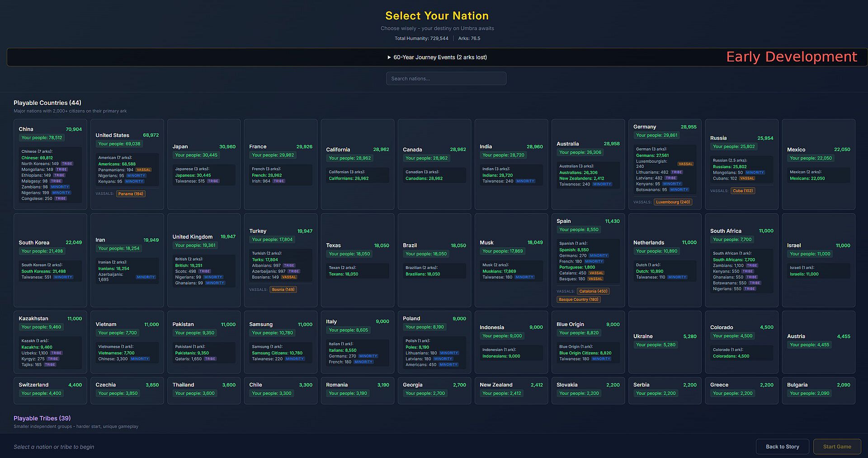Select the Greece nation card
Viewport: 868px width, 458px height.
(742, 391)
